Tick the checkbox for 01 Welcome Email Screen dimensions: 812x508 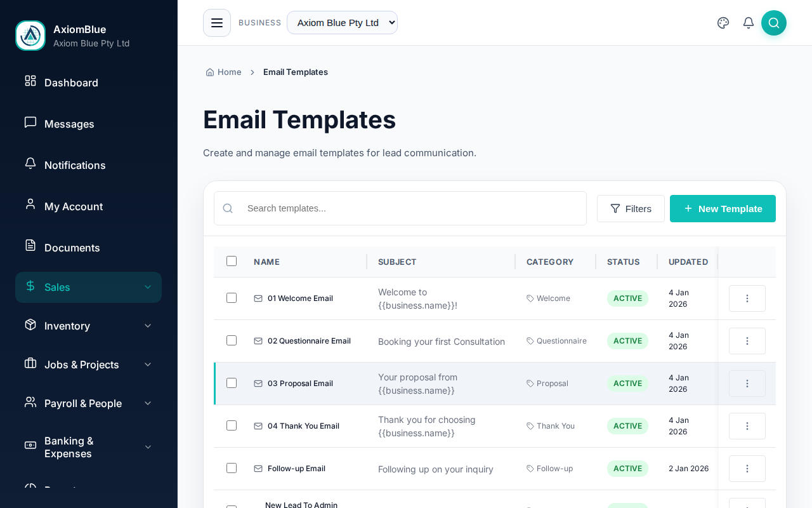pyautogui.click(x=232, y=298)
